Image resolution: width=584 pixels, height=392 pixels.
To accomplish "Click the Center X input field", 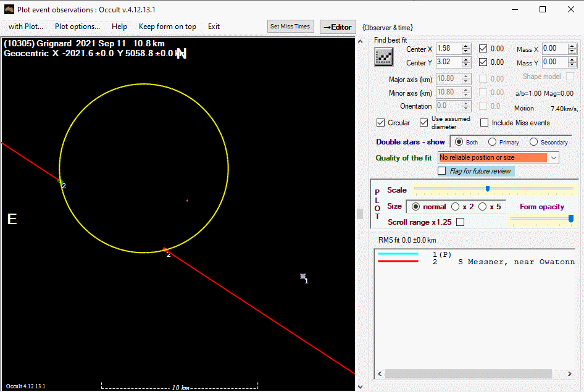I will [448, 48].
